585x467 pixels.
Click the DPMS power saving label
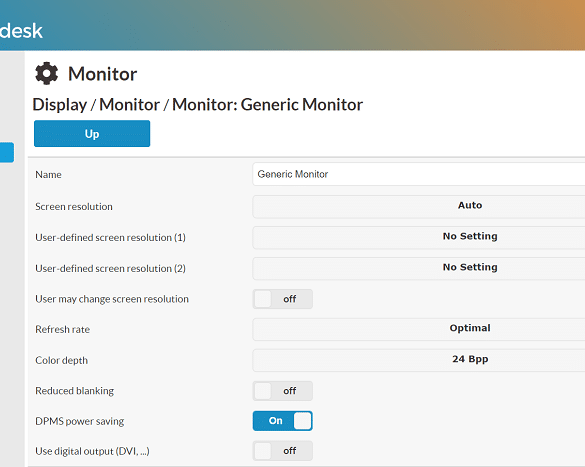[79, 421]
